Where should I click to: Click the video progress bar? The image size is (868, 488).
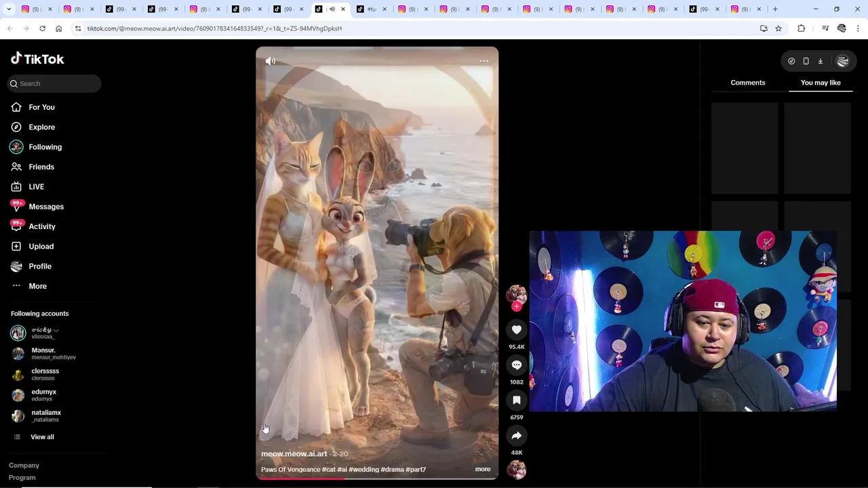point(377,478)
